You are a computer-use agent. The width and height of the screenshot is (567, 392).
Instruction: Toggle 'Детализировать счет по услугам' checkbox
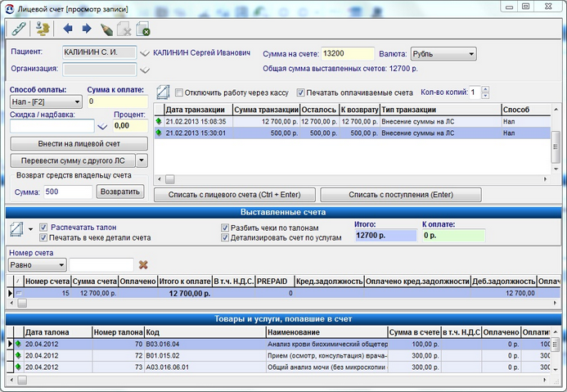[225, 237]
